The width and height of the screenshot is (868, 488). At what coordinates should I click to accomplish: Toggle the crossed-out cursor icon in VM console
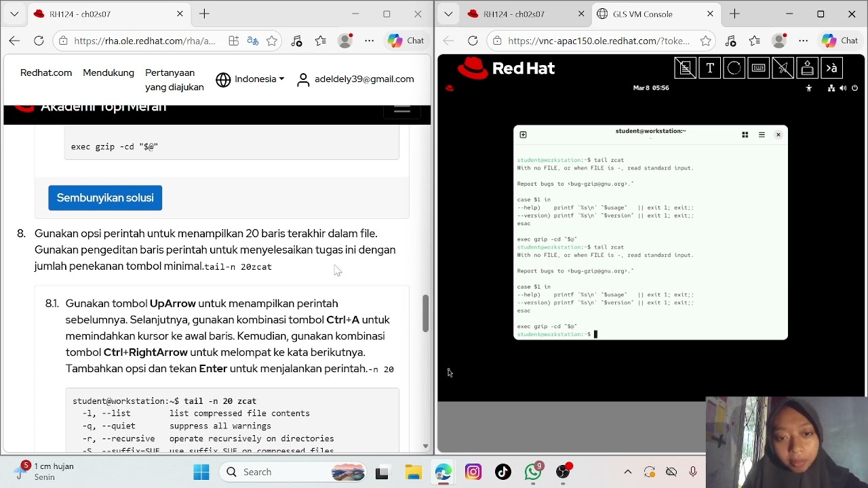pos(783,68)
